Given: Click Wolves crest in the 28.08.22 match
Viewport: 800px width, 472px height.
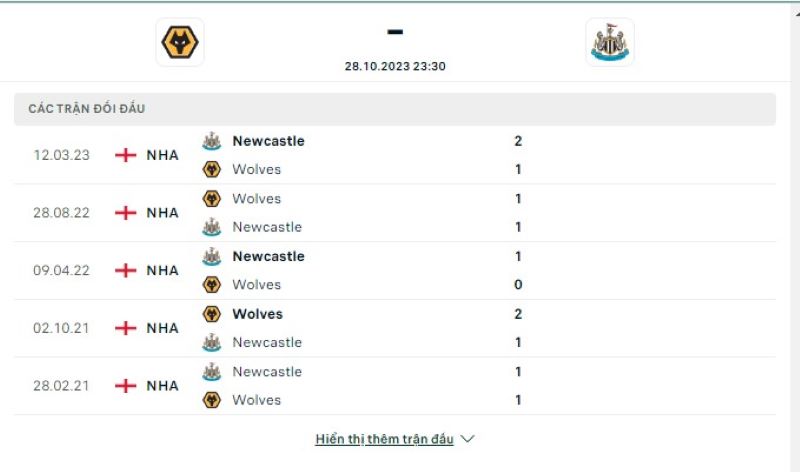Looking at the screenshot, I should point(212,199).
